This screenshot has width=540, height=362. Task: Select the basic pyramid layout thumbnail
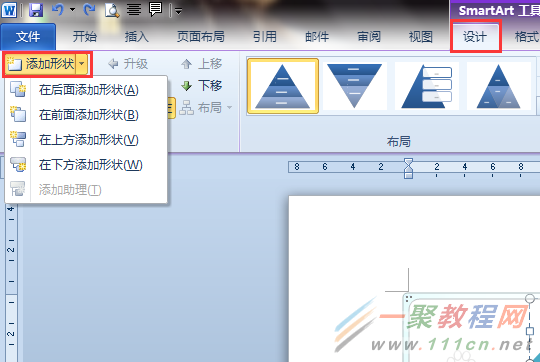[282, 86]
